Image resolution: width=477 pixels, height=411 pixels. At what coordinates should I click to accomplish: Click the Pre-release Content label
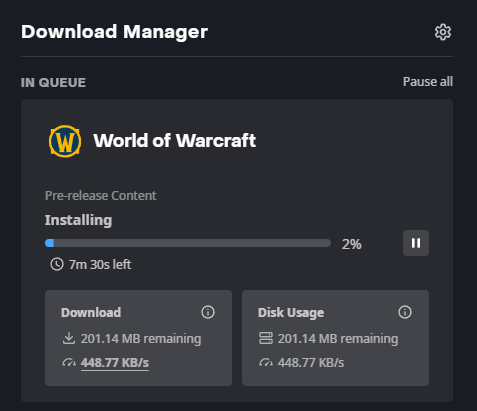pyautogui.click(x=100, y=196)
